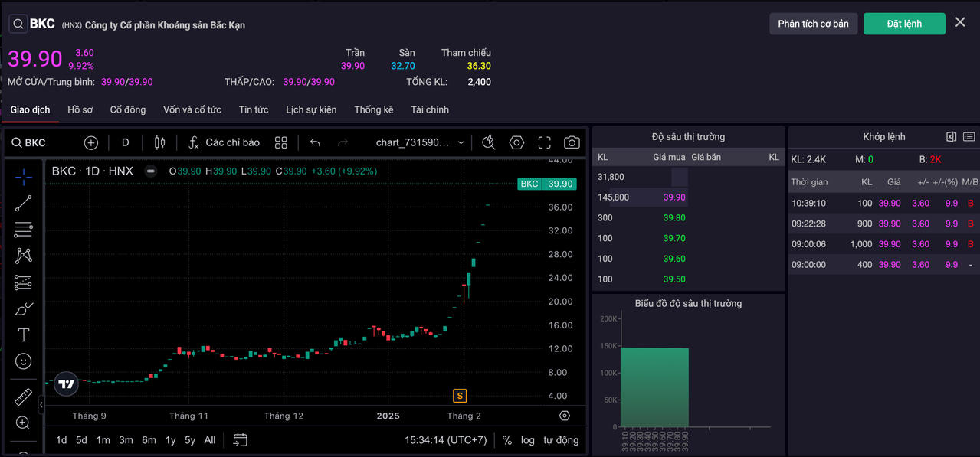Image resolution: width=980 pixels, height=457 pixels.
Task: Switch to the Tin tức tab
Action: (x=254, y=109)
